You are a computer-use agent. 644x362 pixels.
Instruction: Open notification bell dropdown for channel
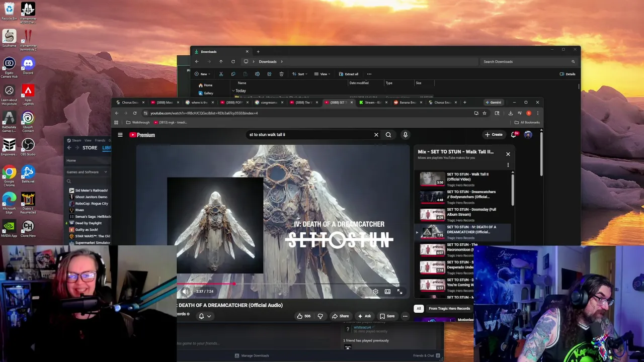click(205, 316)
